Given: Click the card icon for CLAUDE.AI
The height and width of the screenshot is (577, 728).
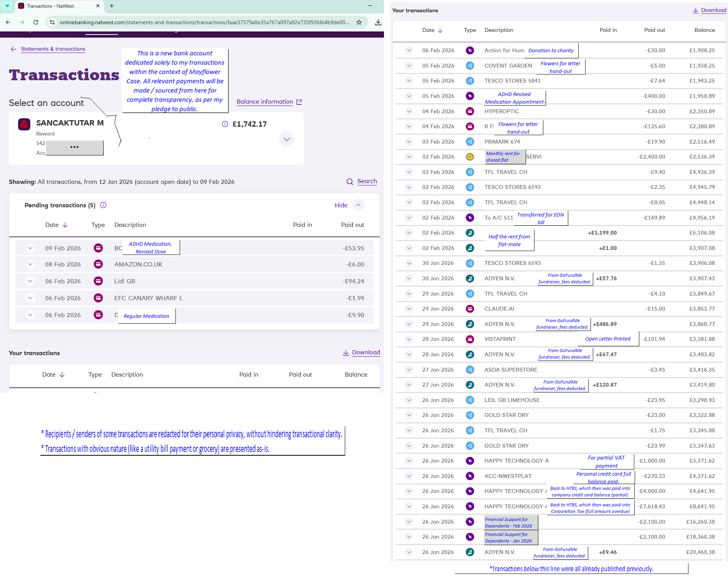Looking at the screenshot, I should (x=470, y=309).
